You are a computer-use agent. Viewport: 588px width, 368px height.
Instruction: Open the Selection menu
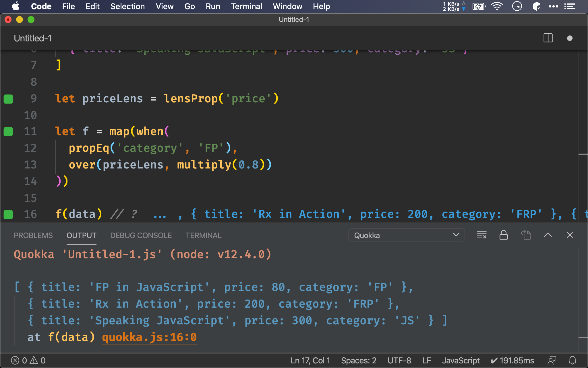coord(127,6)
